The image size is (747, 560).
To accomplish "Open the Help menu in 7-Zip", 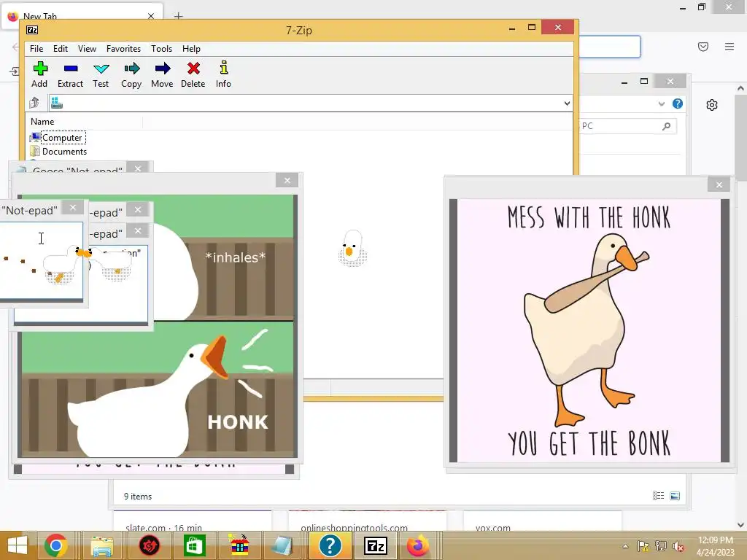I will point(191,49).
